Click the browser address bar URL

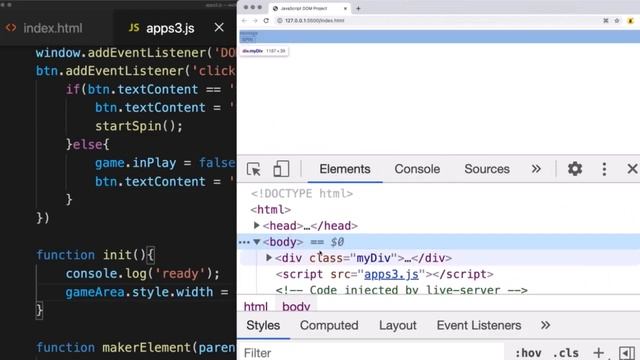(314, 20)
